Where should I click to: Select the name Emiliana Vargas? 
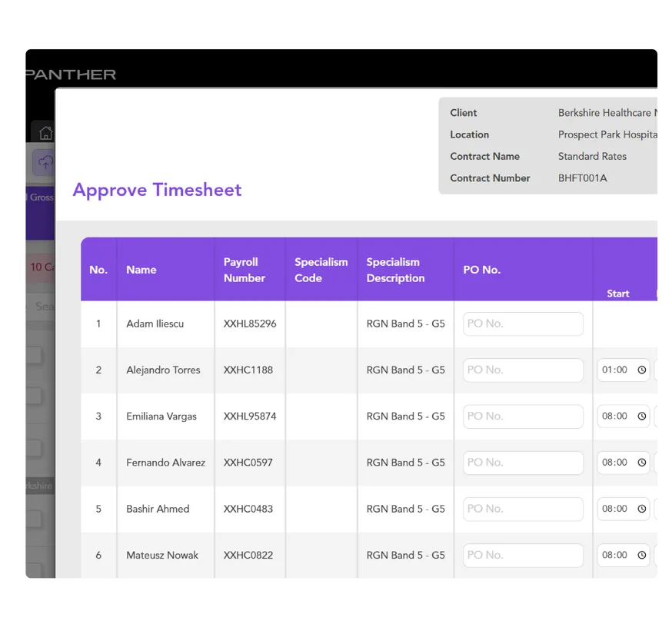(161, 417)
